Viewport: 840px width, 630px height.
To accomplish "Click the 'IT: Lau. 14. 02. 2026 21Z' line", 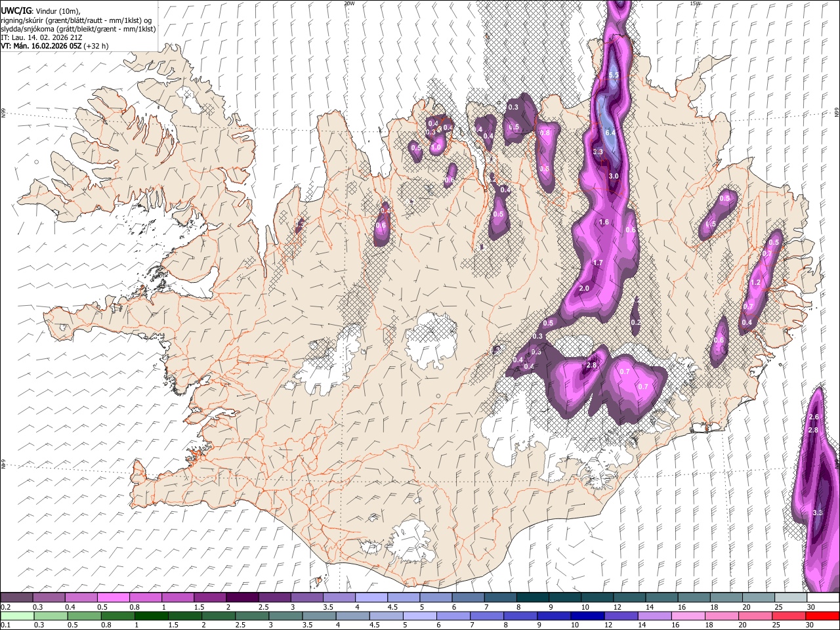I will [x=41, y=37].
